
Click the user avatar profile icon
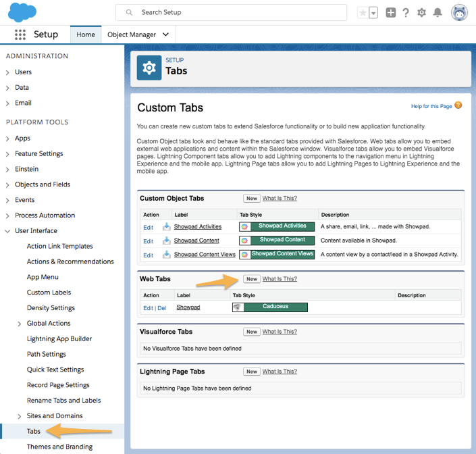click(459, 12)
